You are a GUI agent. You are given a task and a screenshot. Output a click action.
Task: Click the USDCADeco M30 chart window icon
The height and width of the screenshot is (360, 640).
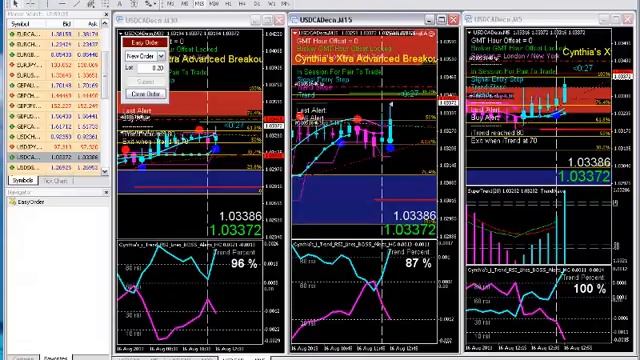(120, 20)
